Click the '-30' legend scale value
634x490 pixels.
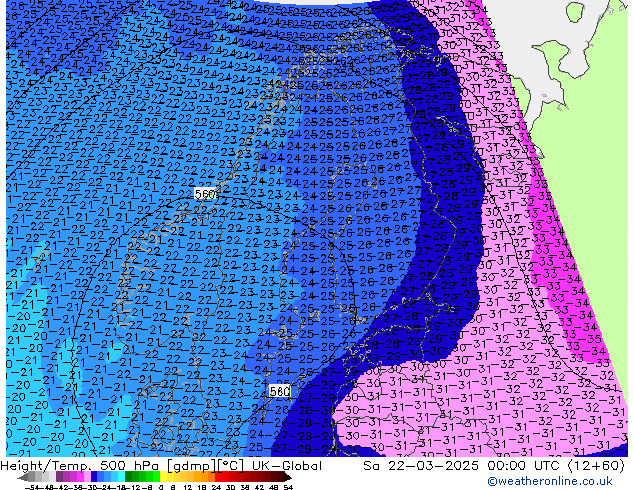(91, 488)
